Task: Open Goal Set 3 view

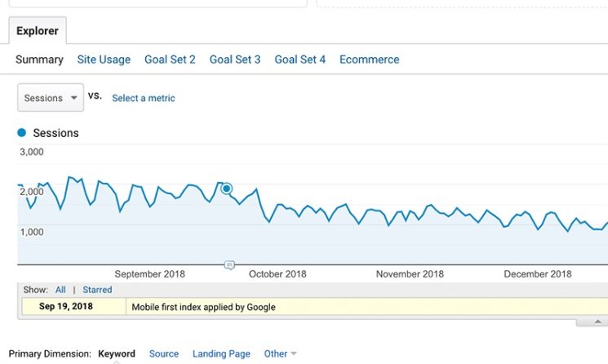Action: pyautogui.click(x=235, y=60)
